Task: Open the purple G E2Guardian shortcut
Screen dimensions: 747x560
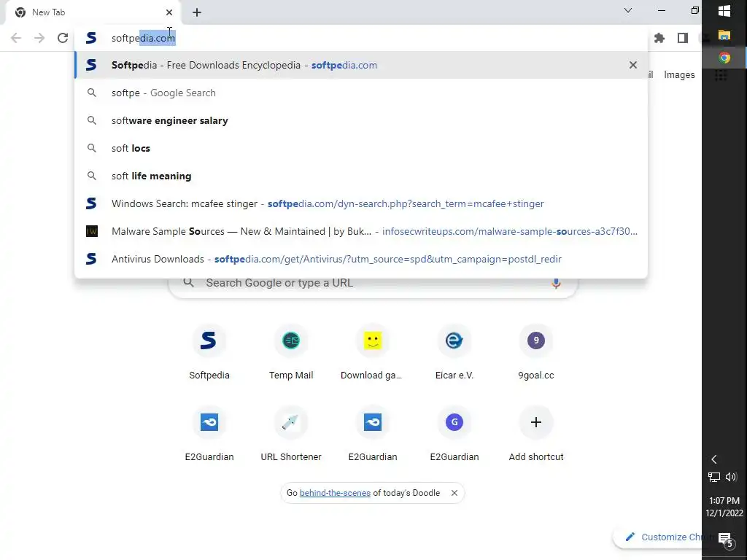Action: [x=454, y=434]
